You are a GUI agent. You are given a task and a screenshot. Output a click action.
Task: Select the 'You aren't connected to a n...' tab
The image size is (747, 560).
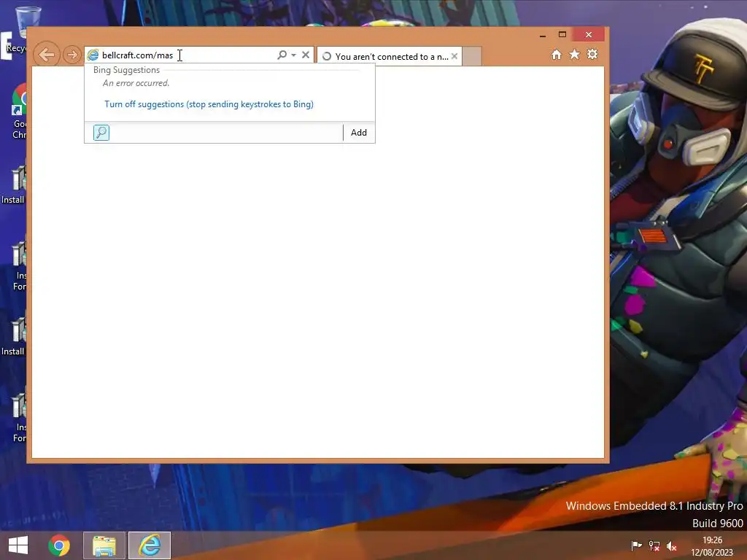tap(390, 56)
